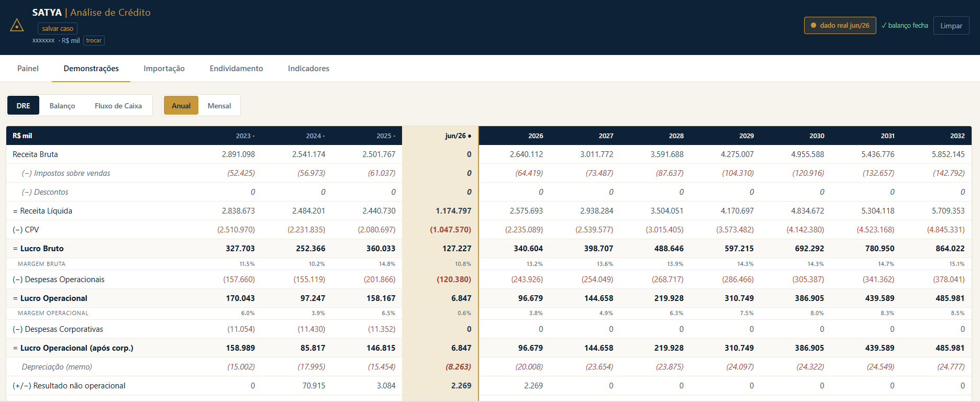Switch to the Mensal period option
The image size is (980, 402).
(x=219, y=106)
